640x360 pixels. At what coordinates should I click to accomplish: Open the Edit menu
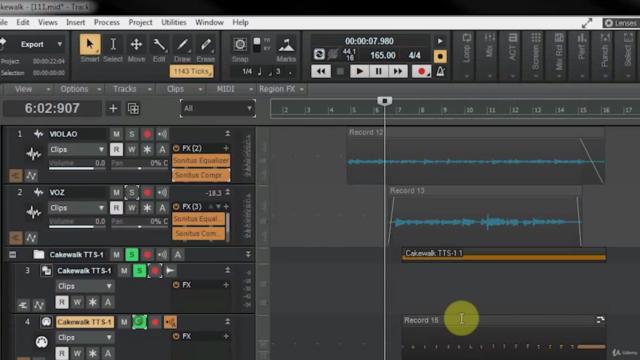coord(22,22)
